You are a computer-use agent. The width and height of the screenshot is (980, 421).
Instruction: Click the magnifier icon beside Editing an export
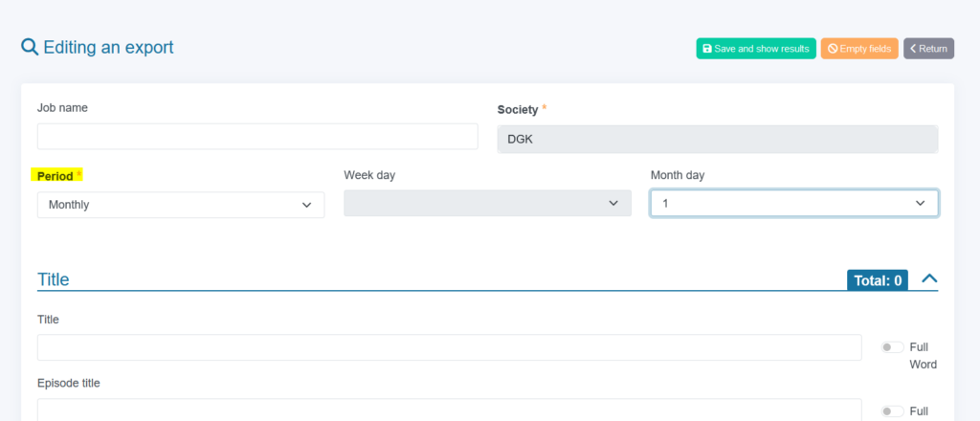tap(30, 47)
